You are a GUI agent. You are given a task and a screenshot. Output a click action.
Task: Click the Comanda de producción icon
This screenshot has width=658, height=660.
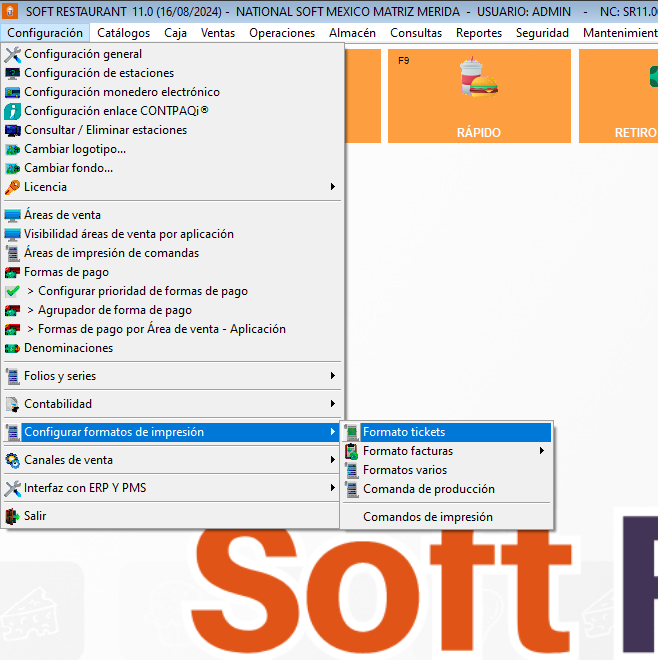click(352, 489)
